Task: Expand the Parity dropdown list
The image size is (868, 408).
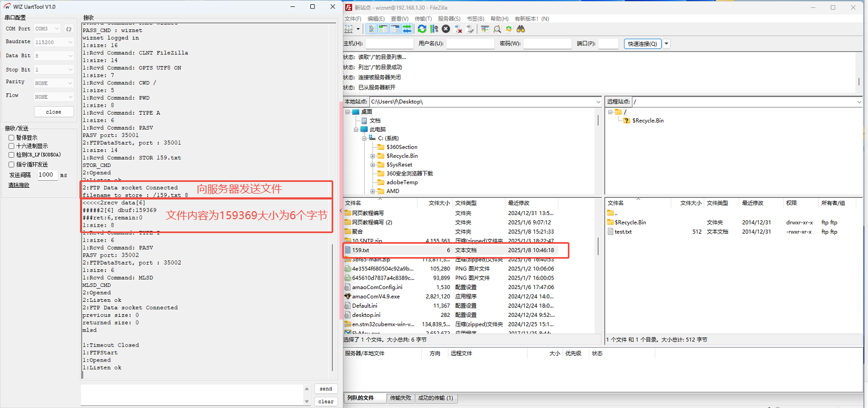Action: click(53, 83)
